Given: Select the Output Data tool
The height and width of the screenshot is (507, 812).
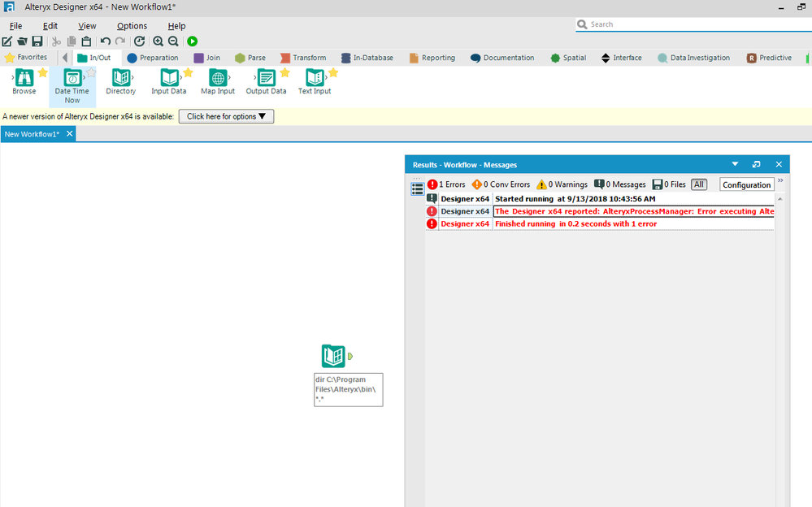Looking at the screenshot, I should click(x=266, y=82).
